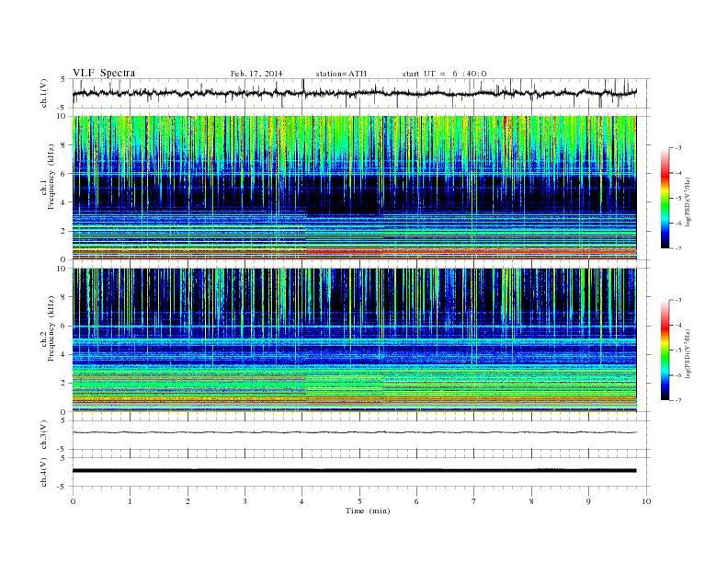Image resolution: width=728 pixels, height=563 pixels.
Task: Click time axis tick label '9'
Action: (588, 501)
